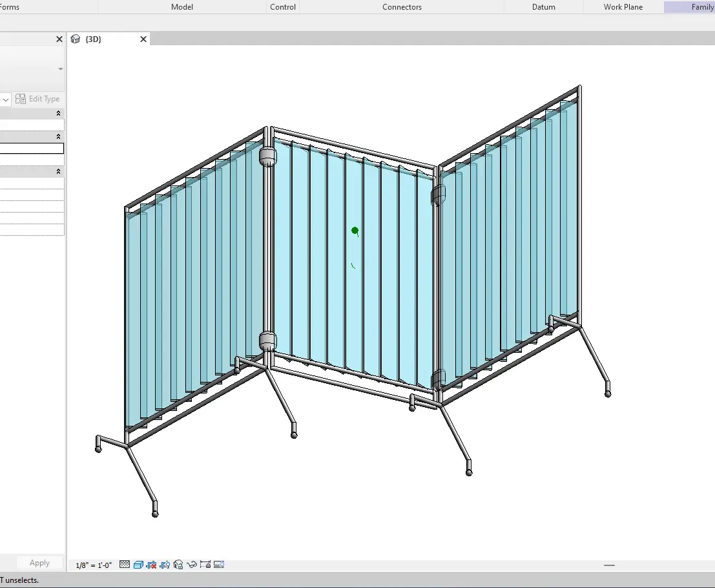The image size is (715, 588).
Task: Click the Preview Visibility icon in view bar
Action: point(219,565)
